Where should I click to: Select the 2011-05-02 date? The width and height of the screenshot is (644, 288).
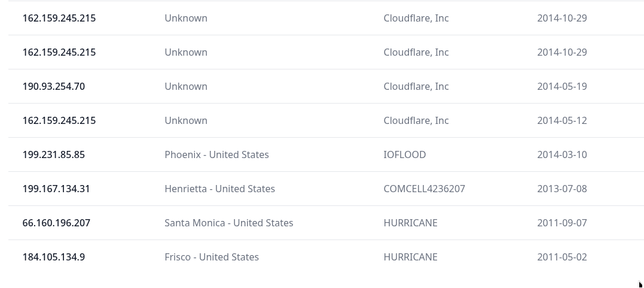point(562,257)
